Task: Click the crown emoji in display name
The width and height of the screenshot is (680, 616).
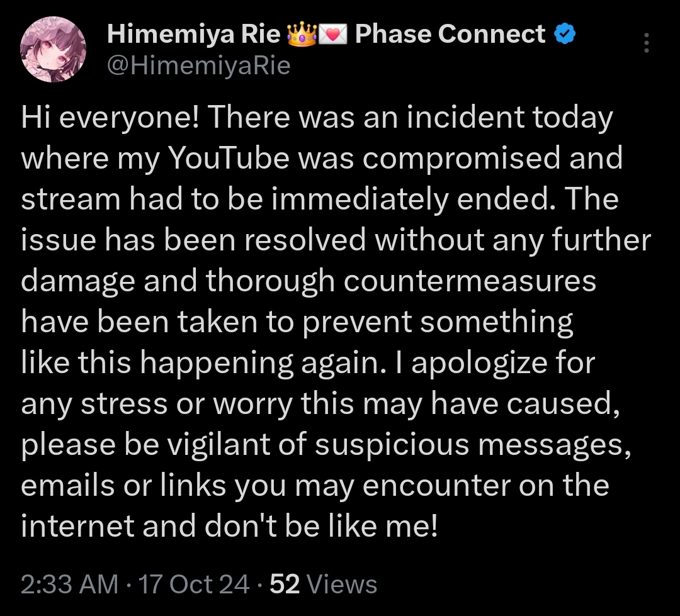Action: tap(302, 34)
